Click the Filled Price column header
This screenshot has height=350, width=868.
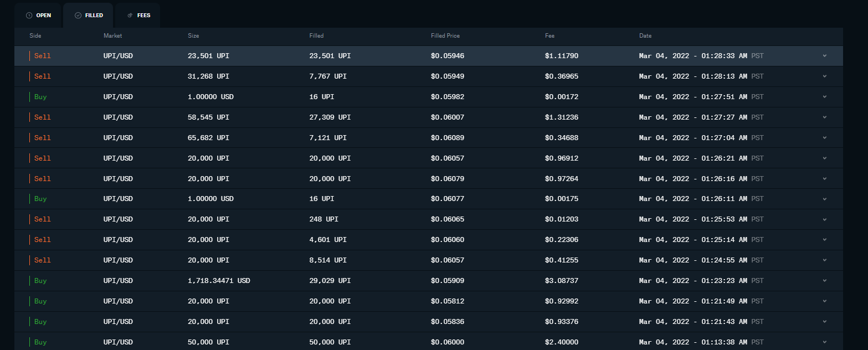click(x=445, y=36)
